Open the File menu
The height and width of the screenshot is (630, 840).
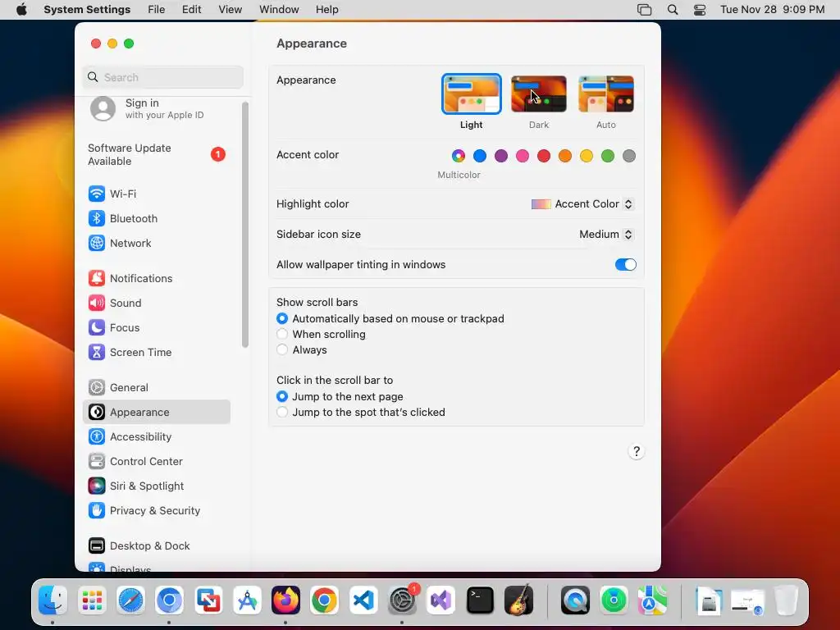tap(157, 10)
